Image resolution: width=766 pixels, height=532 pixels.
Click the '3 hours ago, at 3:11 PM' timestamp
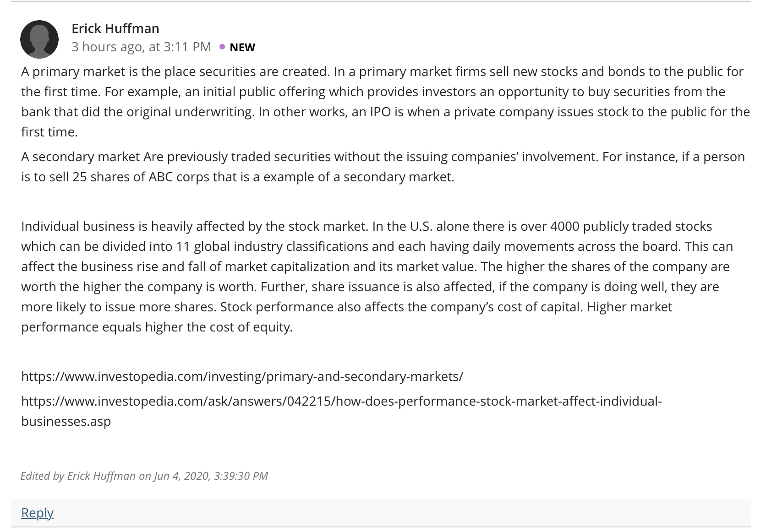pyautogui.click(x=141, y=47)
